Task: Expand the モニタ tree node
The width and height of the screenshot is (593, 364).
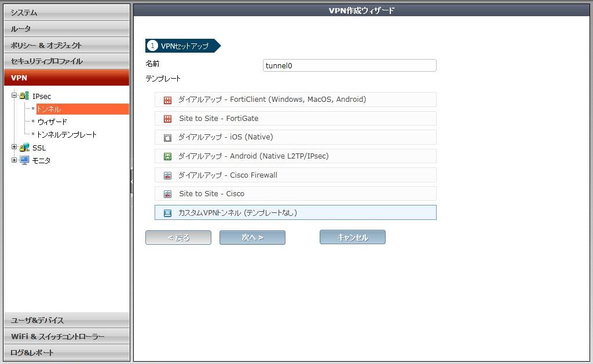Action: 14,160
